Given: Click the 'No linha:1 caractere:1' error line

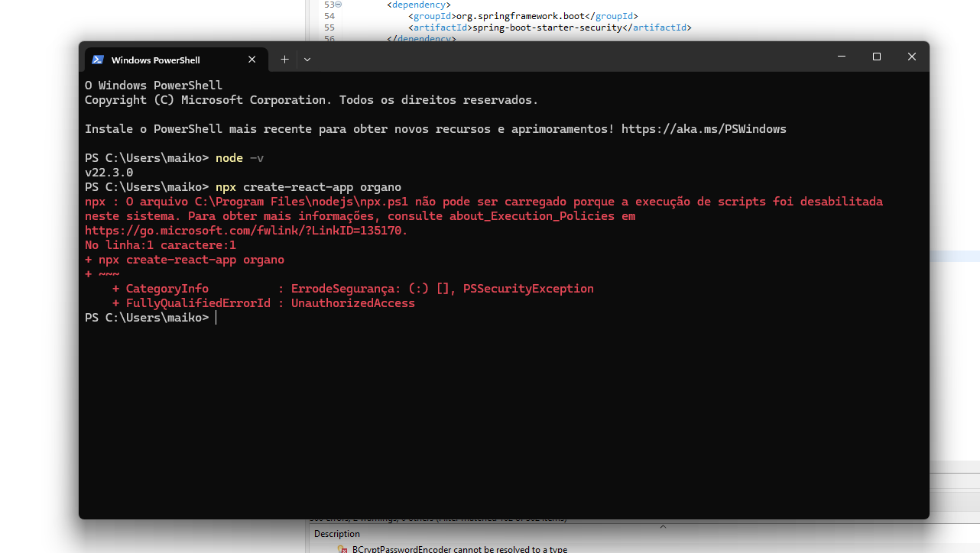Looking at the screenshot, I should click(x=161, y=245).
